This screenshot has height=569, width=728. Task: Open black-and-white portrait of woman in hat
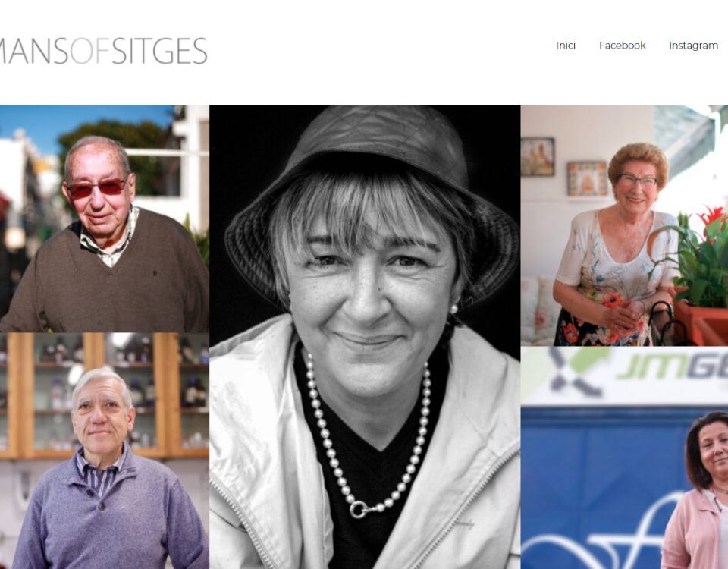[365, 337]
